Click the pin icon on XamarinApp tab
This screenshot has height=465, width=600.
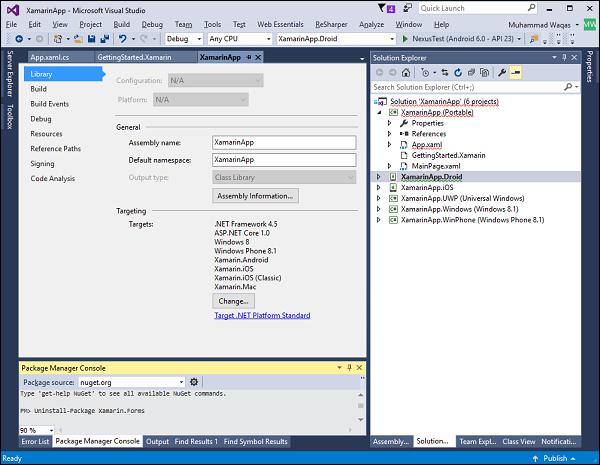point(249,57)
